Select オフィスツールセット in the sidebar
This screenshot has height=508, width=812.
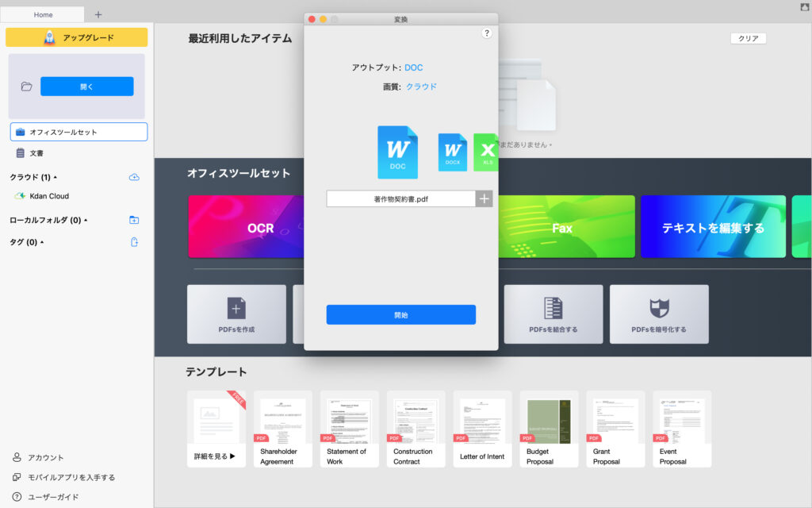pyautogui.click(x=79, y=132)
